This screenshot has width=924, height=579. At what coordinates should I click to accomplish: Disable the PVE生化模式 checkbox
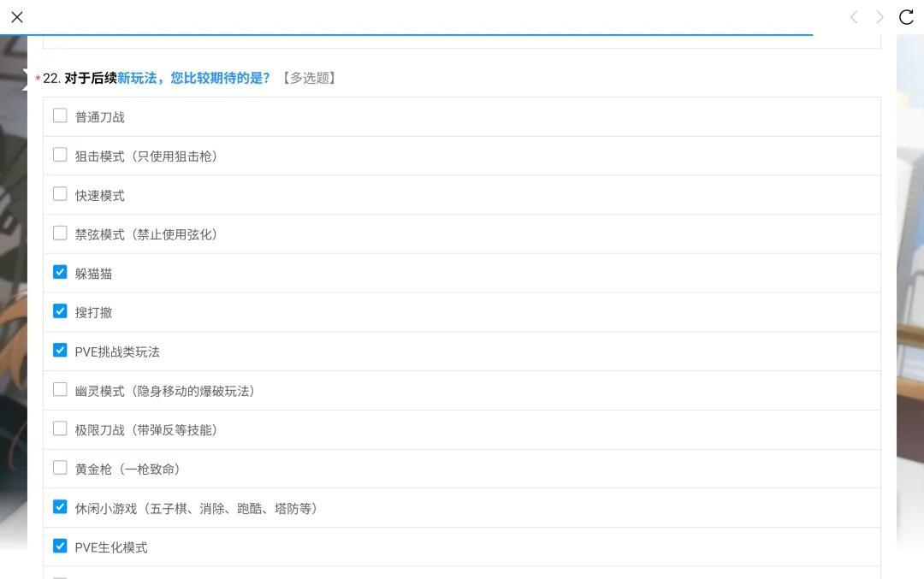coord(60,546)
